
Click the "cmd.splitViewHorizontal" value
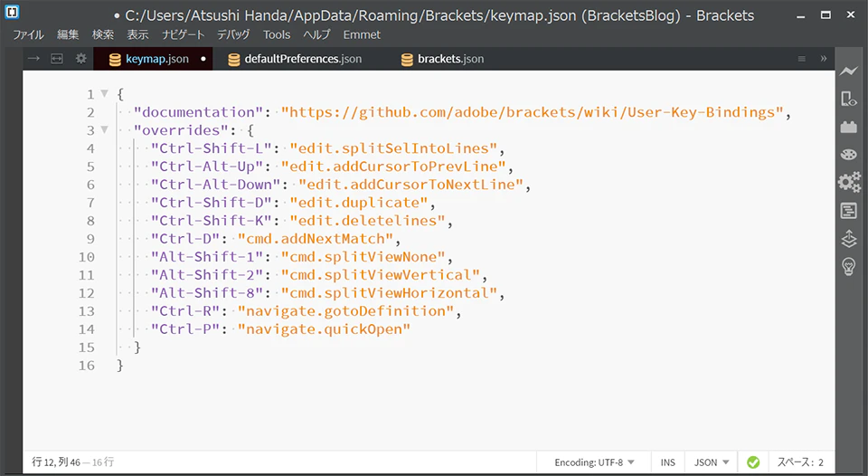(389, 292)
